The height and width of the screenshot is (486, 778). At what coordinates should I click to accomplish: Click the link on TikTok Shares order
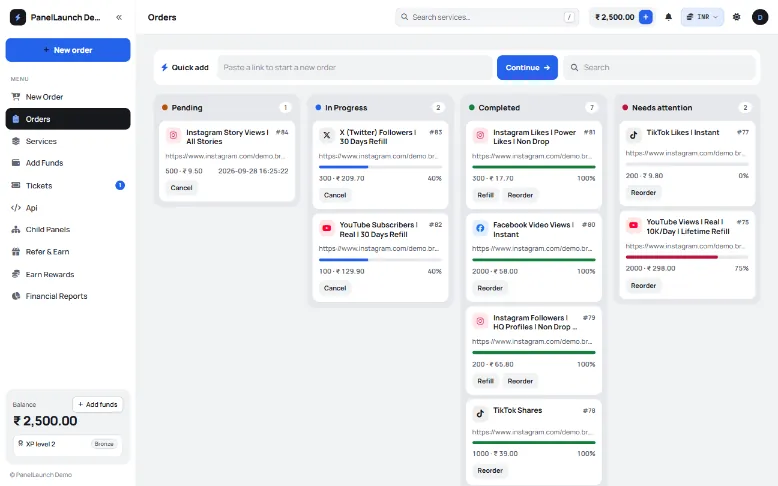[x=531, y=432]
